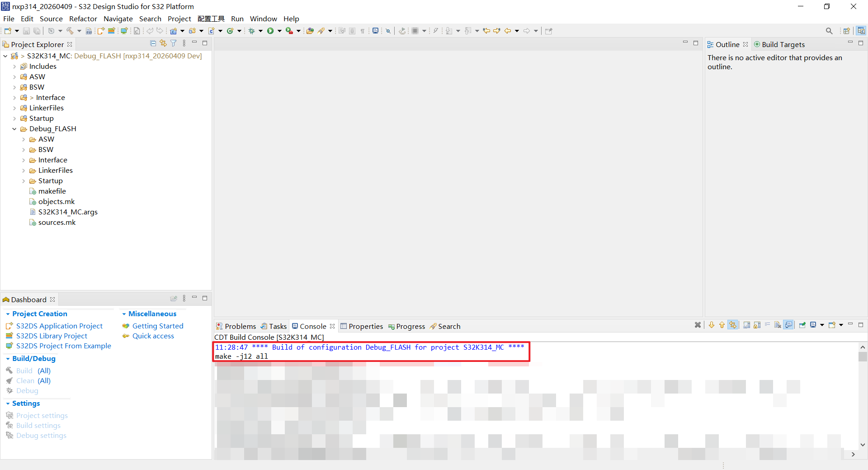Open S32DS Application Project link
This screenshot has width=868, height=470.
point(59,326)
